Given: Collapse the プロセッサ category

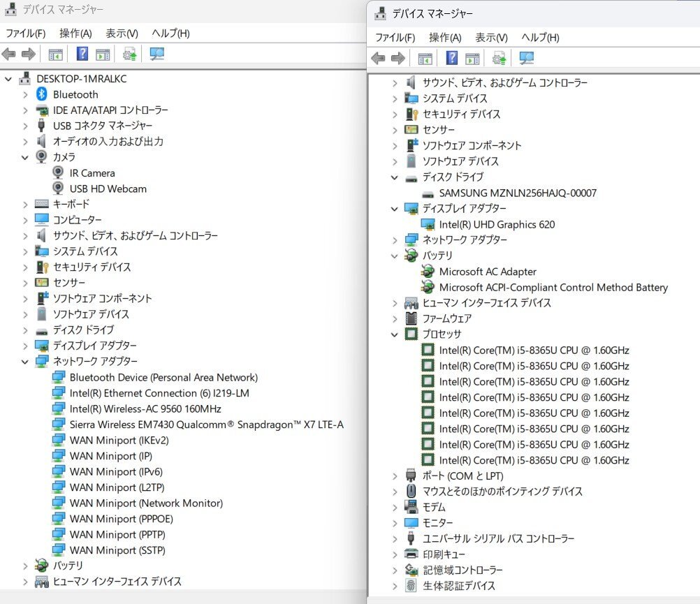Looking at the screenshot, I should 395,334.
